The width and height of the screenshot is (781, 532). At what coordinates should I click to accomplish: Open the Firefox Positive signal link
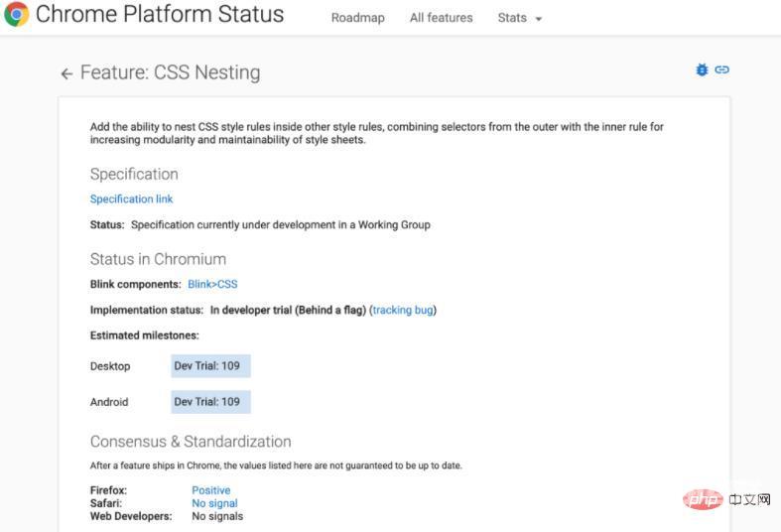click(x=210, y=490)
